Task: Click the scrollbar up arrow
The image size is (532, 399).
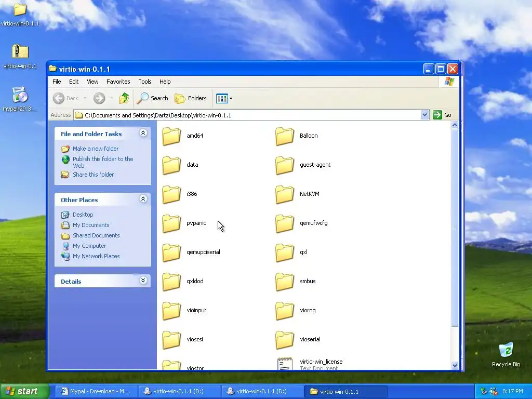Action: pos(455,125)
